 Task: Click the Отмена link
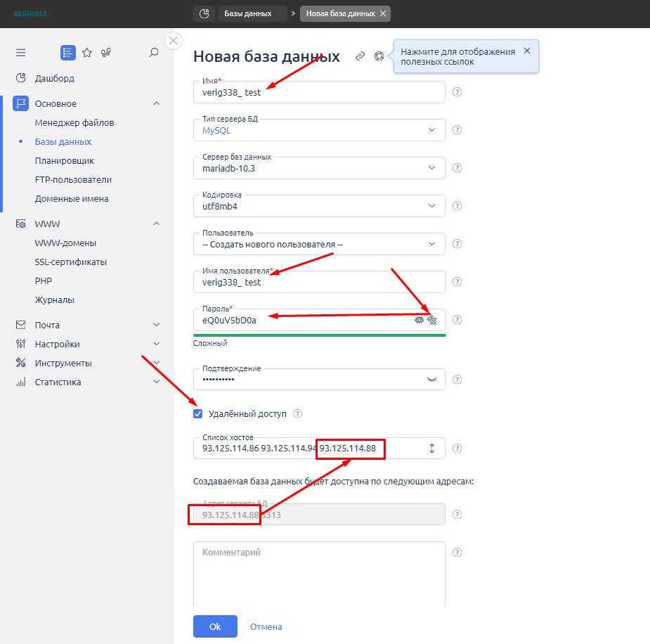pyautogui.click(x=266, y=626)
